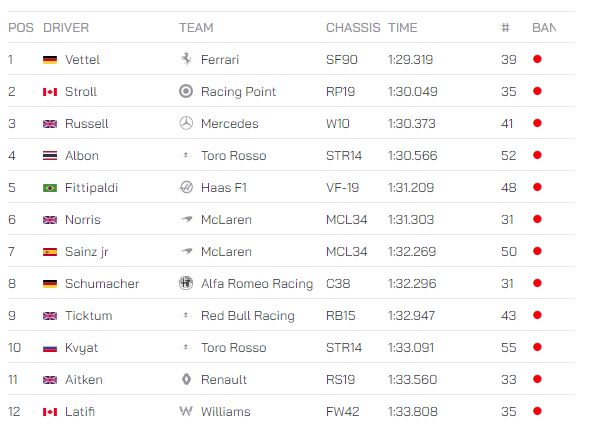Click the Williams W logo
This screenshot has height=426, width=594.
point(186,411)
